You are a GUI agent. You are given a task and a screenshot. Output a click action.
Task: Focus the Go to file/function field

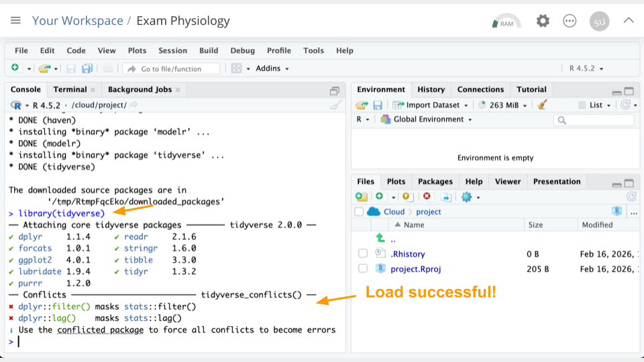pyautogui.click(x=171, y=68)
